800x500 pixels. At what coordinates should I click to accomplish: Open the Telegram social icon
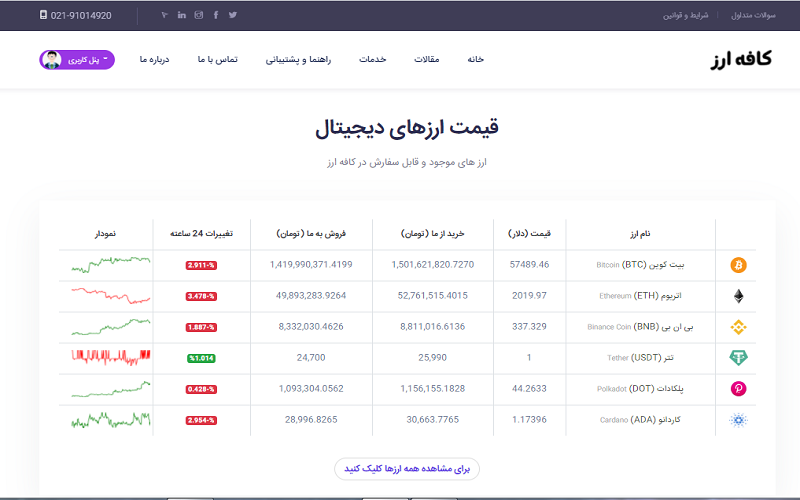pyautogui.click(x=164, y=15)
